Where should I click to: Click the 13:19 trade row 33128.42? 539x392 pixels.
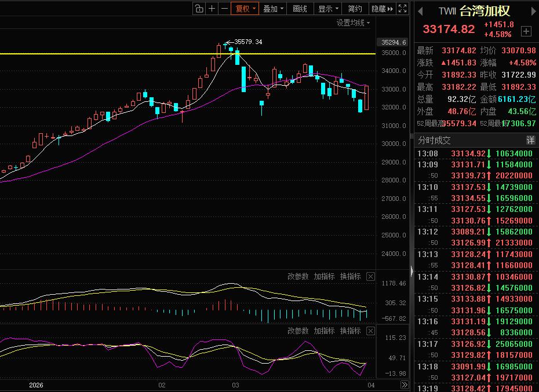click(x=476, y=389)
